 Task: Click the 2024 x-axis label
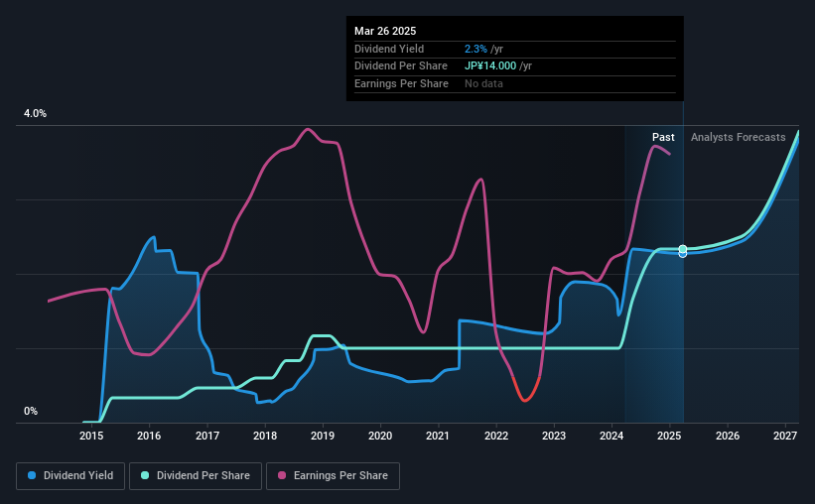(611, 436)
